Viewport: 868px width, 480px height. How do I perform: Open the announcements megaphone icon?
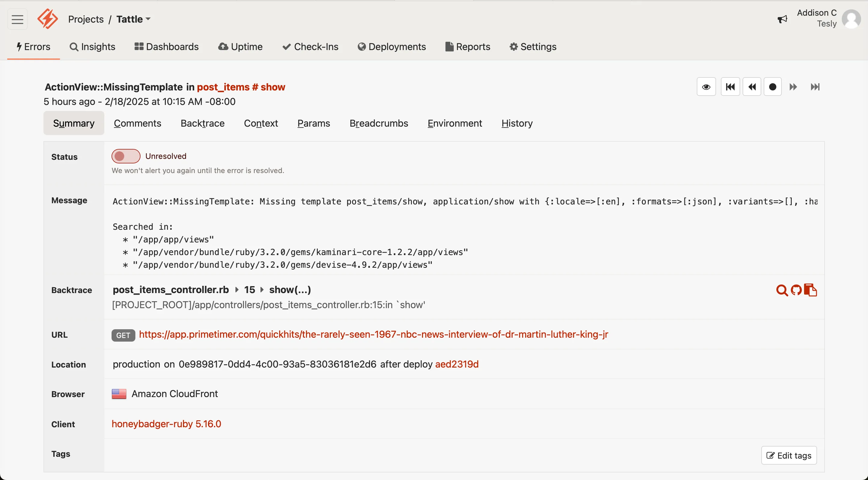pyautogui.click(x=782, y=19)
